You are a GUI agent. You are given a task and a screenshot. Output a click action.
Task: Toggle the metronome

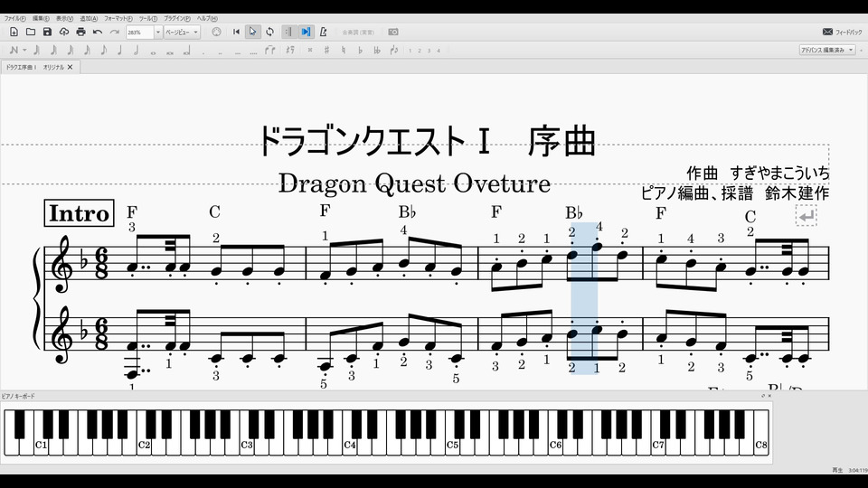324,33
